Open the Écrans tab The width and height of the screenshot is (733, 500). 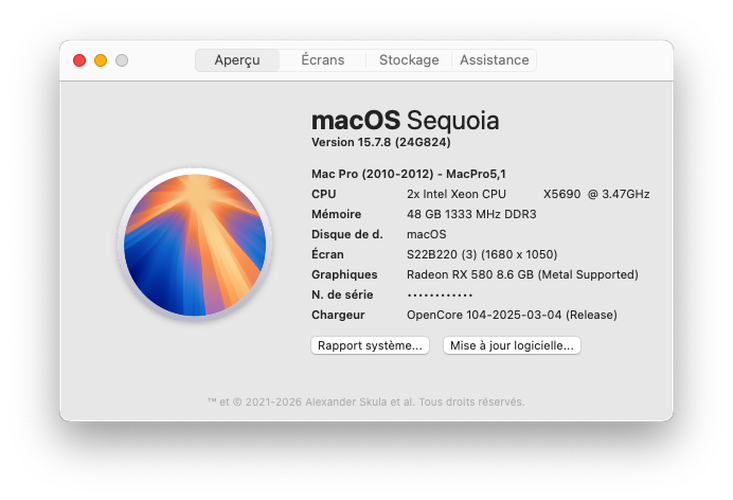[x=323, y=60]
